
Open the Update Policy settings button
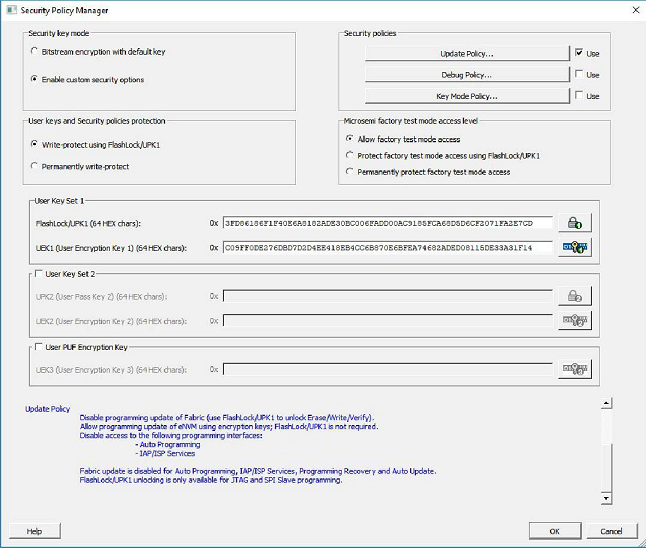pos(466,53)
